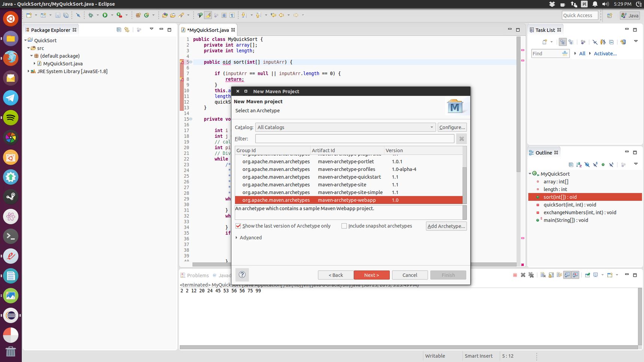Open Run button dropdown arrow
This screenshot has width=644, height=362.
(112, 15)
